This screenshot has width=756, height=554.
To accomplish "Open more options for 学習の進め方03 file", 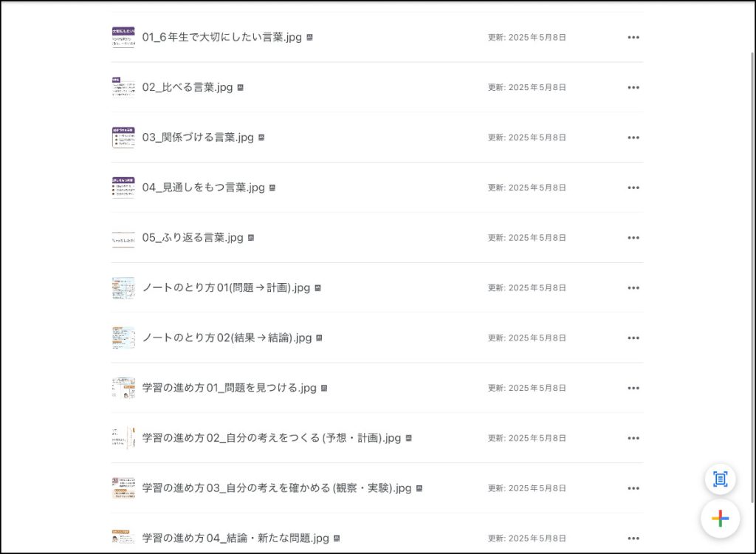I will [x=633, y=488].
